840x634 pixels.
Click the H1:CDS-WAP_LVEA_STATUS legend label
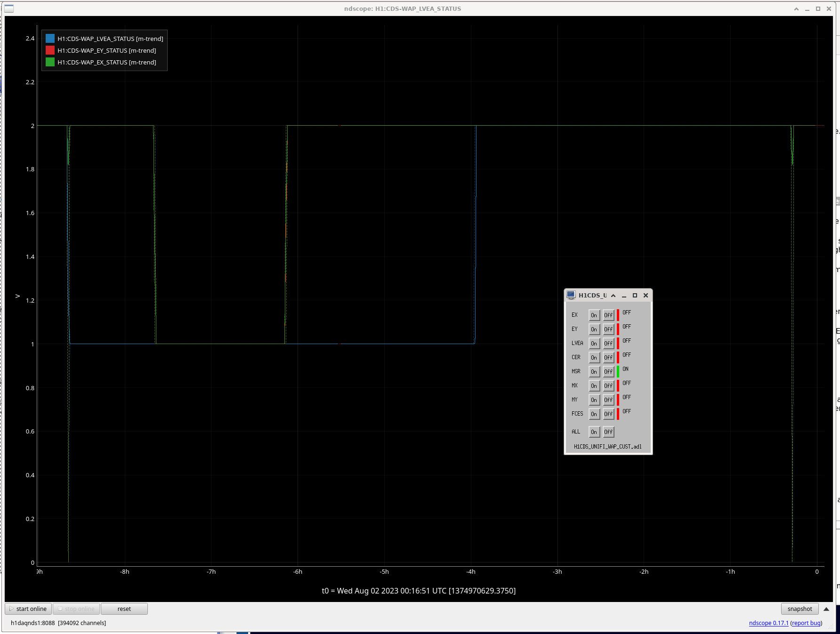point(110,39)
